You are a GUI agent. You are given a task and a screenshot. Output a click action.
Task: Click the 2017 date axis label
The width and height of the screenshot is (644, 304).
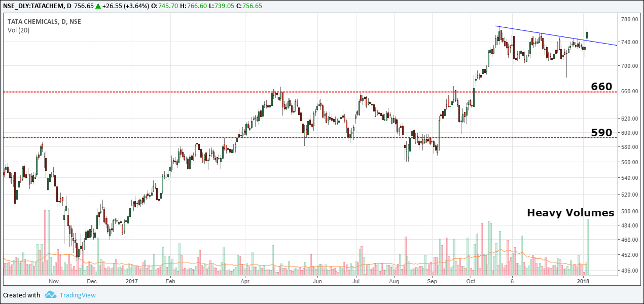[132, 281]
